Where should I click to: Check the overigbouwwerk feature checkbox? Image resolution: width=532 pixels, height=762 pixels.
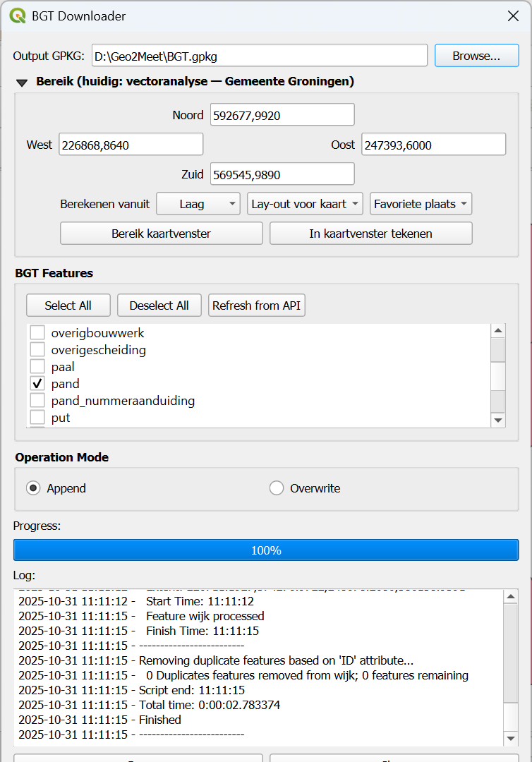(x=37, y=332)
